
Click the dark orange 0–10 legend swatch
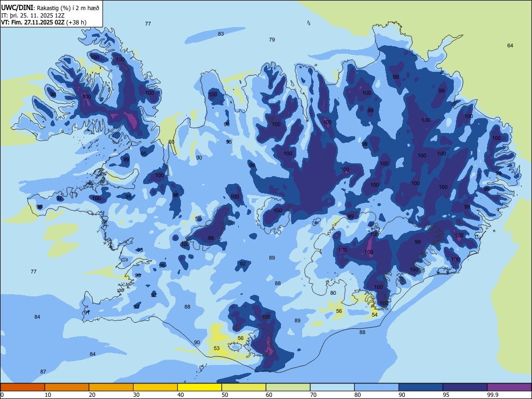(22, 387)
